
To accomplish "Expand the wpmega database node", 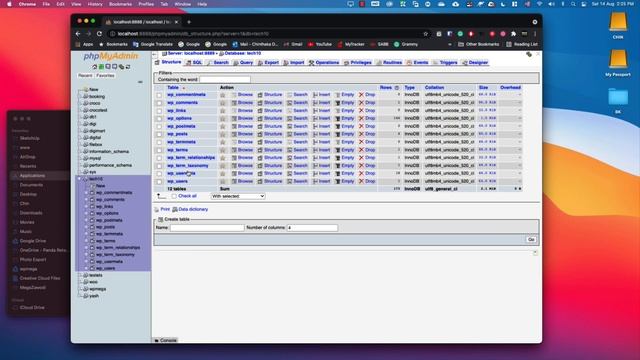I will (80, 289).
